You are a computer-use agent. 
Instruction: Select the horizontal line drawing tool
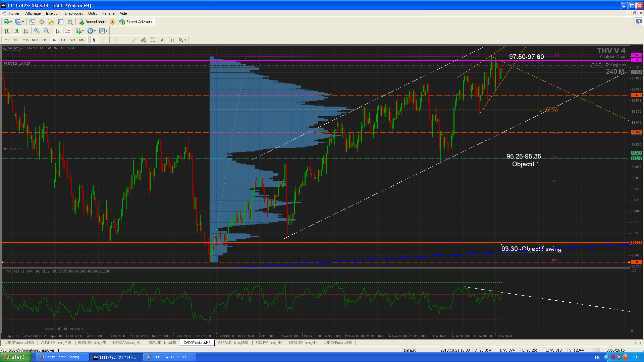[x=124, y=40]
